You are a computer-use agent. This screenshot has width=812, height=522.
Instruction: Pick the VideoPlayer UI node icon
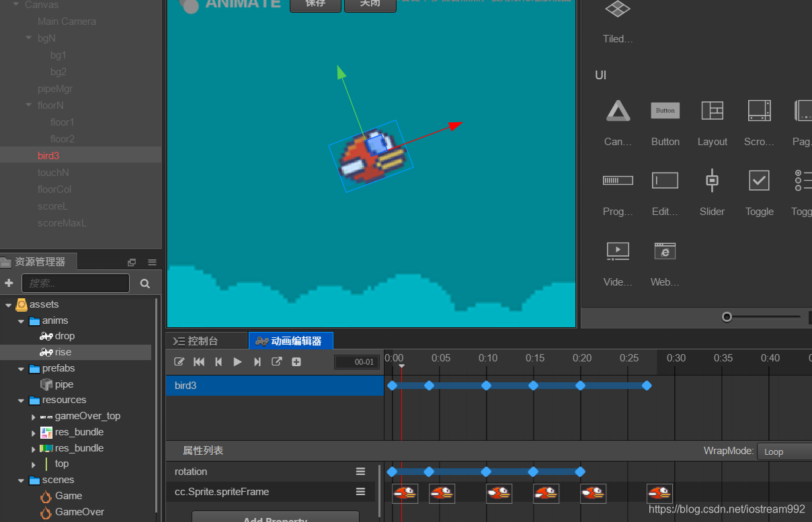(618, 251)
